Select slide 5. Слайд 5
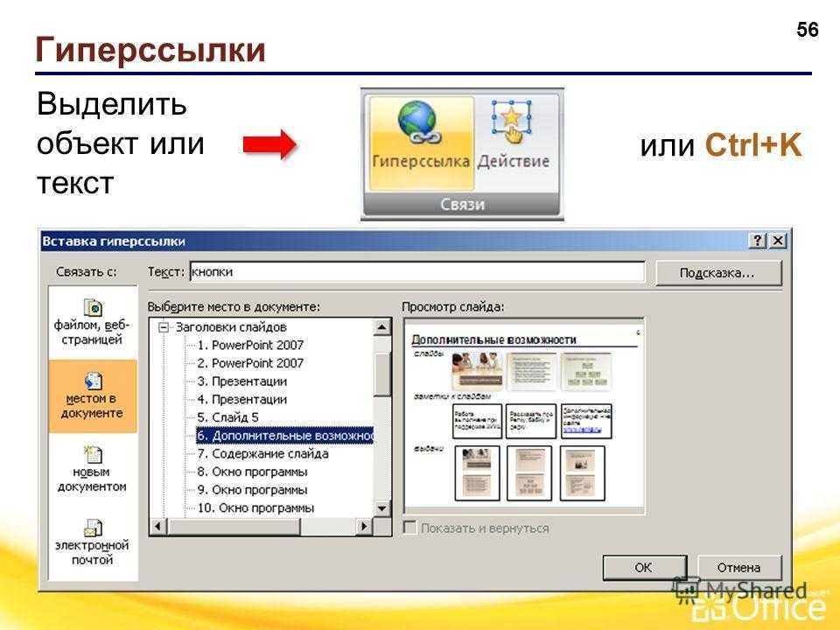This screenshot has width=840, height=630. (x=228, y=417)
